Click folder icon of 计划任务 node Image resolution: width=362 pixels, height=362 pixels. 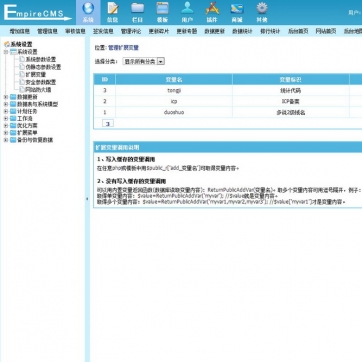click(x=13, y=111)
